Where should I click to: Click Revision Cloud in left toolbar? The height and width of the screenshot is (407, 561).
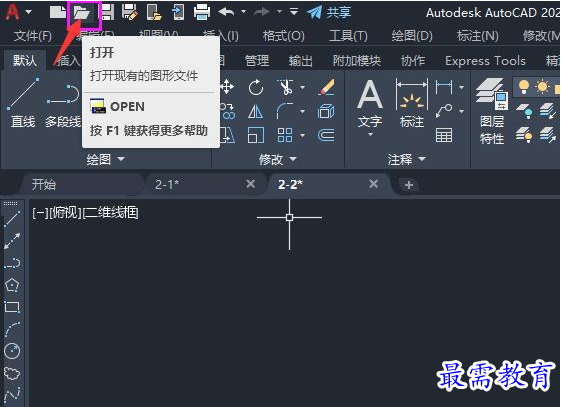point(12,373)
